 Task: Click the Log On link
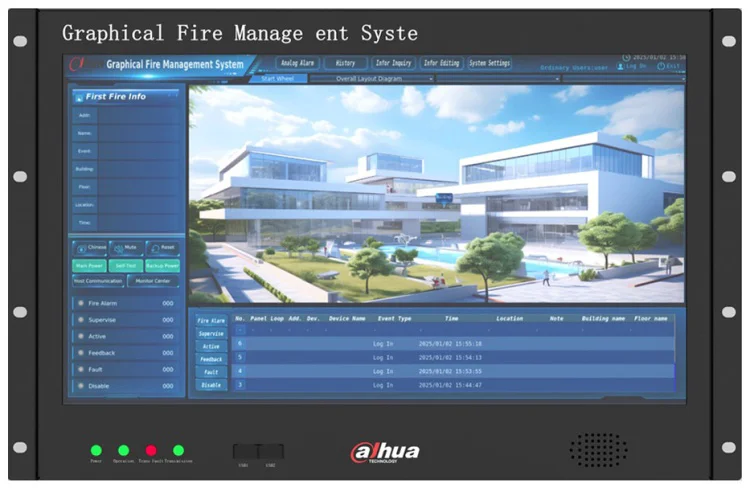click(x=636, y=67)
